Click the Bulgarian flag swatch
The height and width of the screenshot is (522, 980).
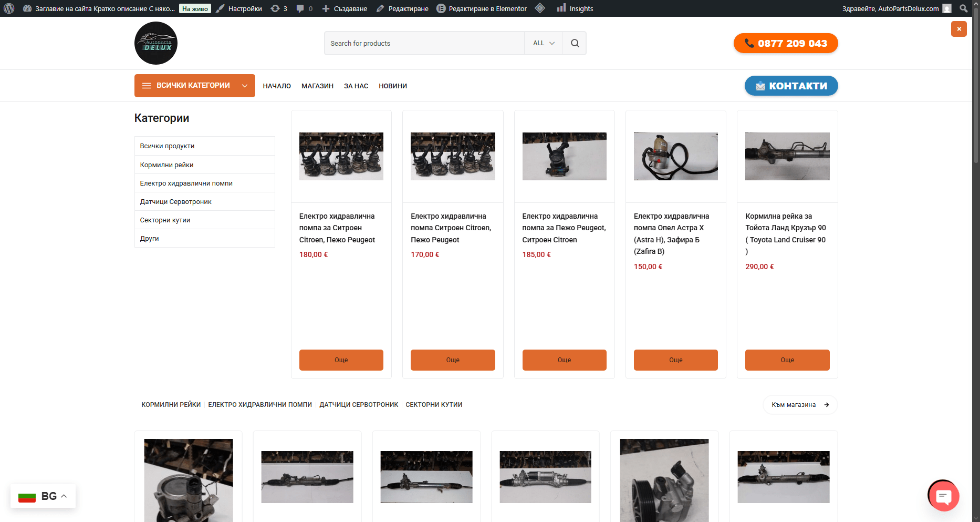tap(27, 496)
